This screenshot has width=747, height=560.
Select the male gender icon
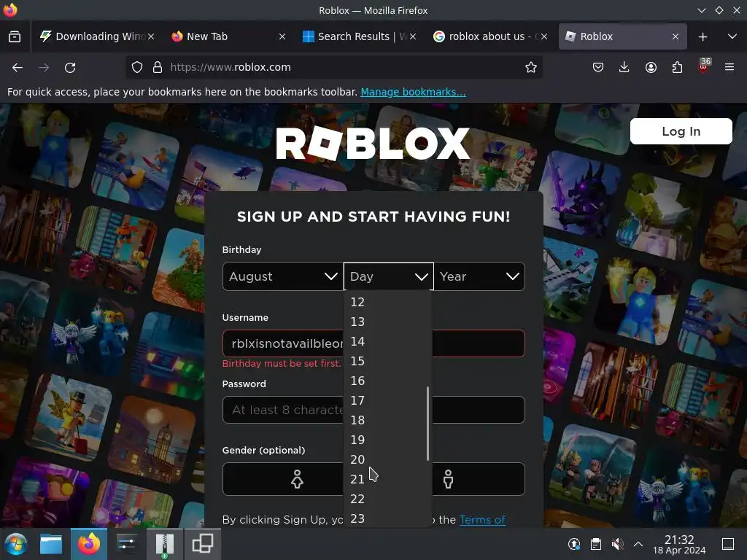(449, 479)
